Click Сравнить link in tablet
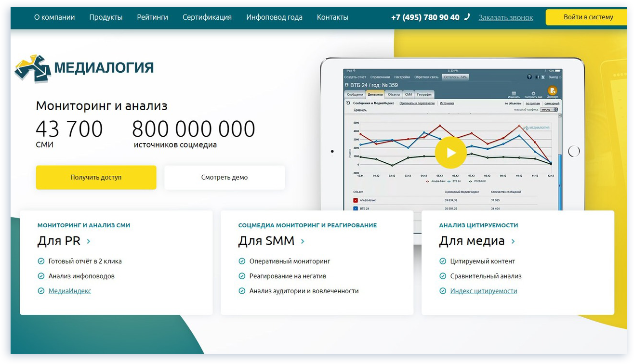The height and width of the screenshot is (364, 634). (x=360, y=110)
